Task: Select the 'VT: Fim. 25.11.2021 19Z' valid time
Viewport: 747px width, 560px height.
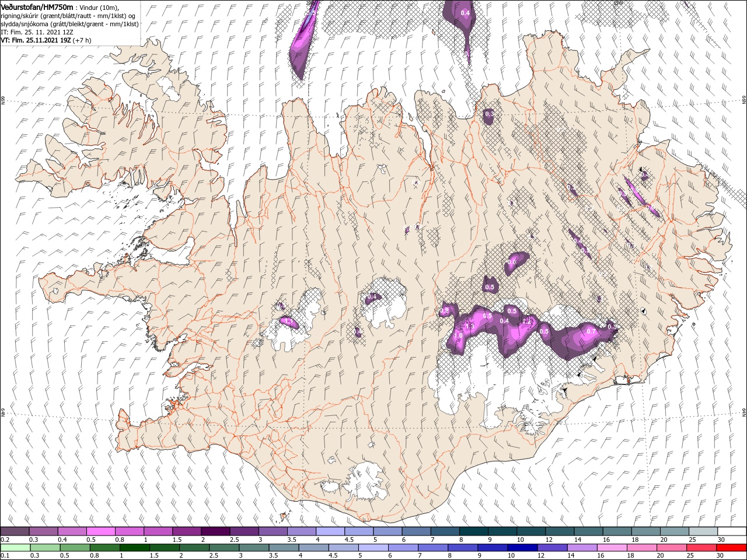Action: coord(36,40)
